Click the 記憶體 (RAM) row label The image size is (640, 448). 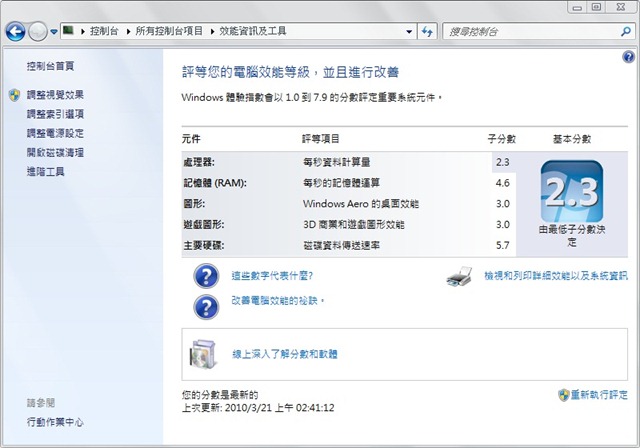click(215, 183)
